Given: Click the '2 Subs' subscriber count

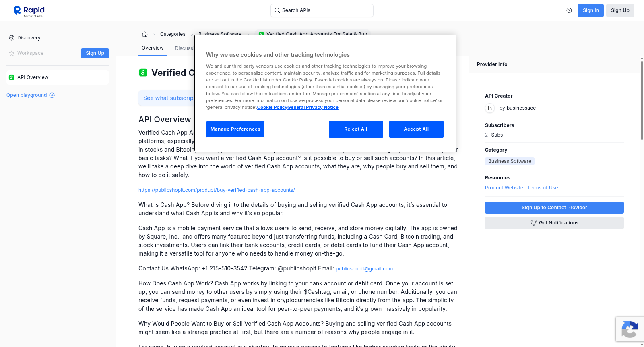Looking at the screenshot, I should [494, 135].
